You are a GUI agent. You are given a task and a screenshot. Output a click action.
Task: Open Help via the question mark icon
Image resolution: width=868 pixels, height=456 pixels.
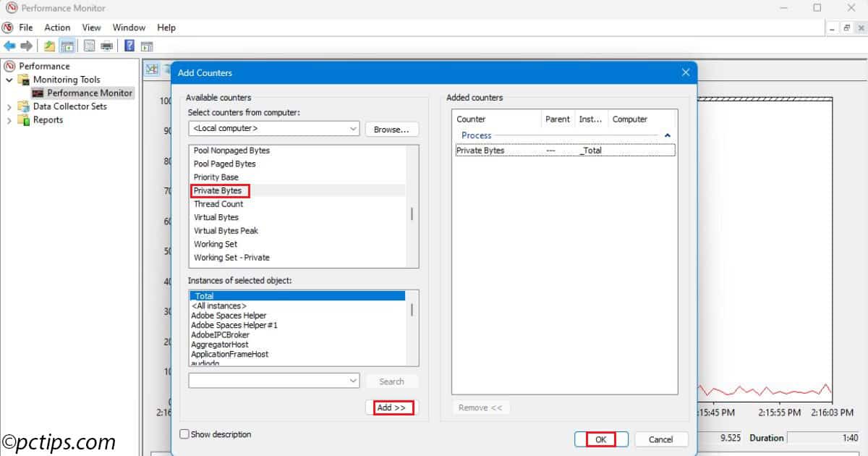(x=129, y=46)
